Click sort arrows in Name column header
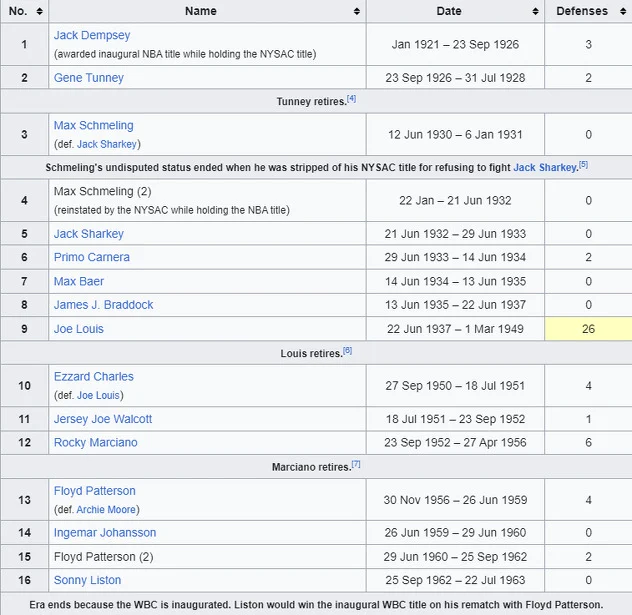 click(357, 11)
